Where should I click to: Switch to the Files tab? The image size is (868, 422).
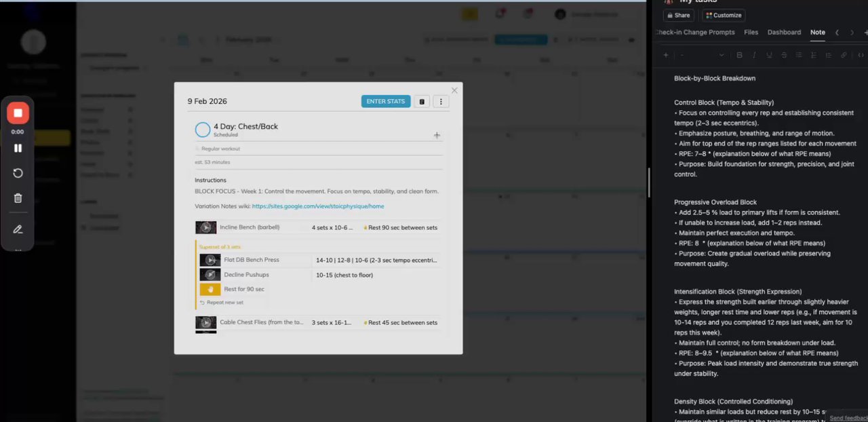click(751, 33)
